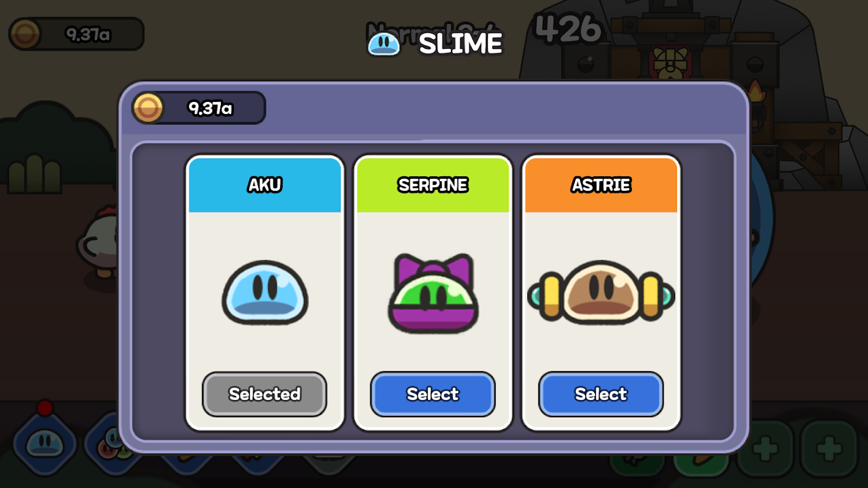Tap the tan Astrie slime with headphones

coord(601,292)
